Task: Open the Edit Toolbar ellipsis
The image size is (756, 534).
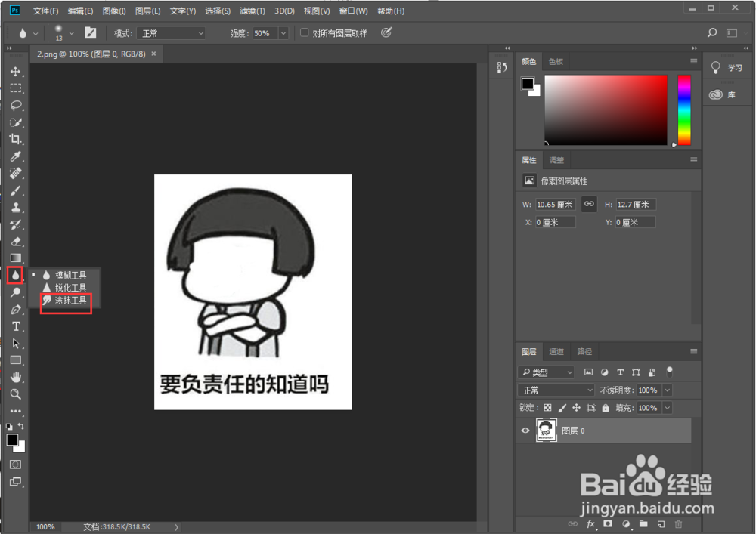Action: click(15, 411)
